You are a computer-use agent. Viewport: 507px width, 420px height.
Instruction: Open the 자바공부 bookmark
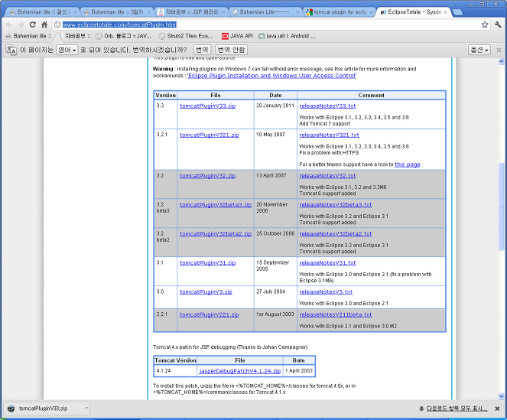(x=74, y=36)
